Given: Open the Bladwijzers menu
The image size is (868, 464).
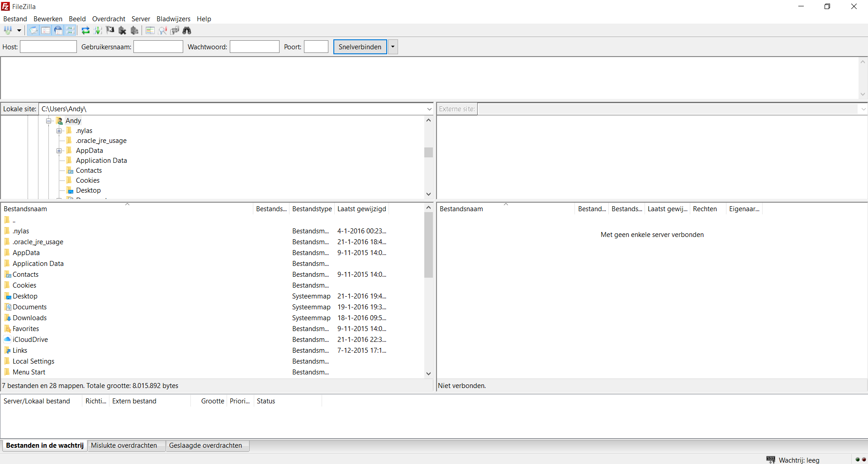Looking at the screenshot, I should point(173,19).
